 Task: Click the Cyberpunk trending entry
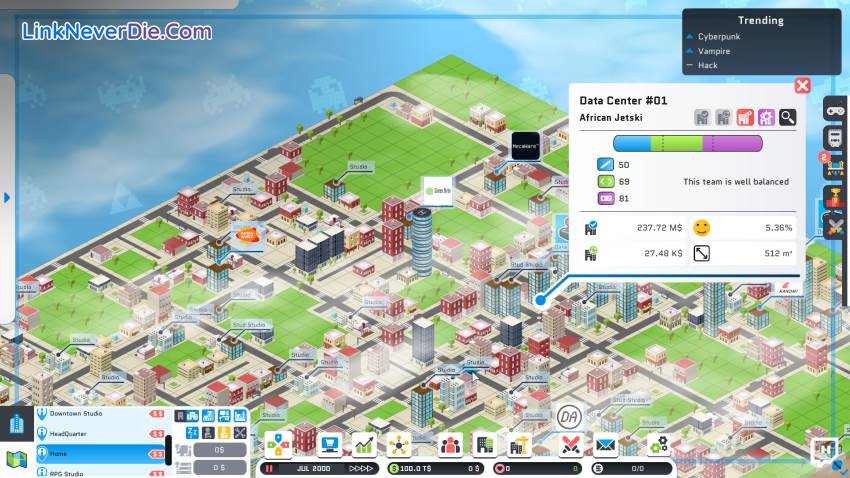pyautogui.click(x=721, y=36)
